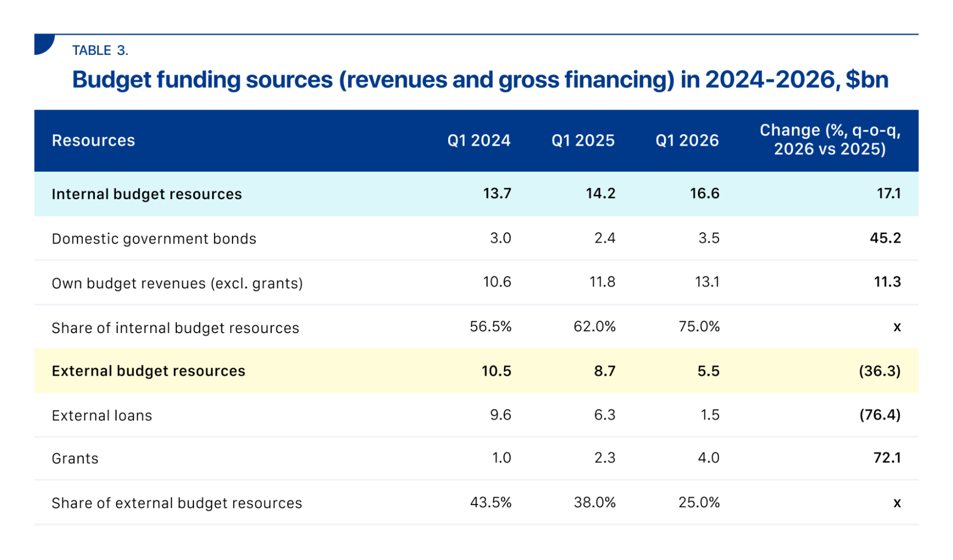Click the 13.1 value for Own budget revenues

click(x=707, y=282)
